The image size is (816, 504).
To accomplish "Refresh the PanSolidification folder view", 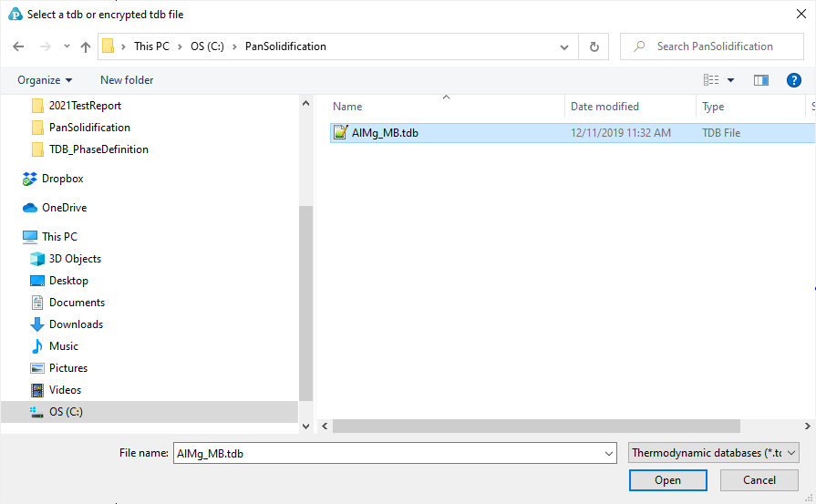I will pos(594,46).
